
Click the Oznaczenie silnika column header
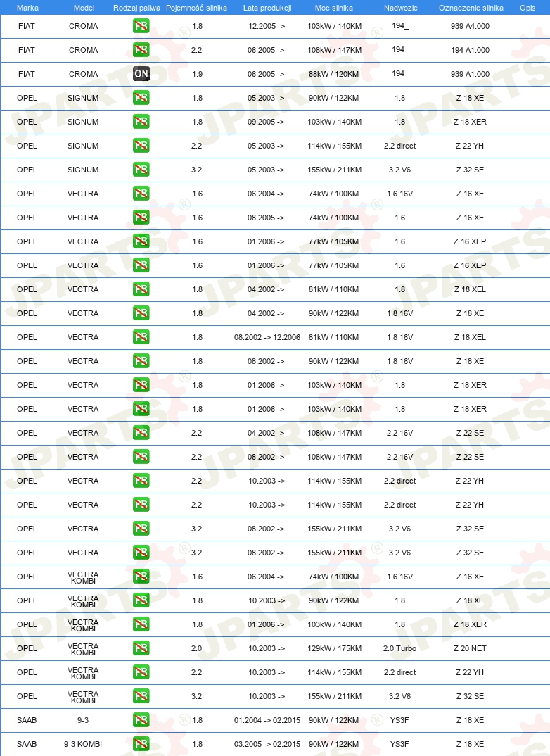coord(471,8)
